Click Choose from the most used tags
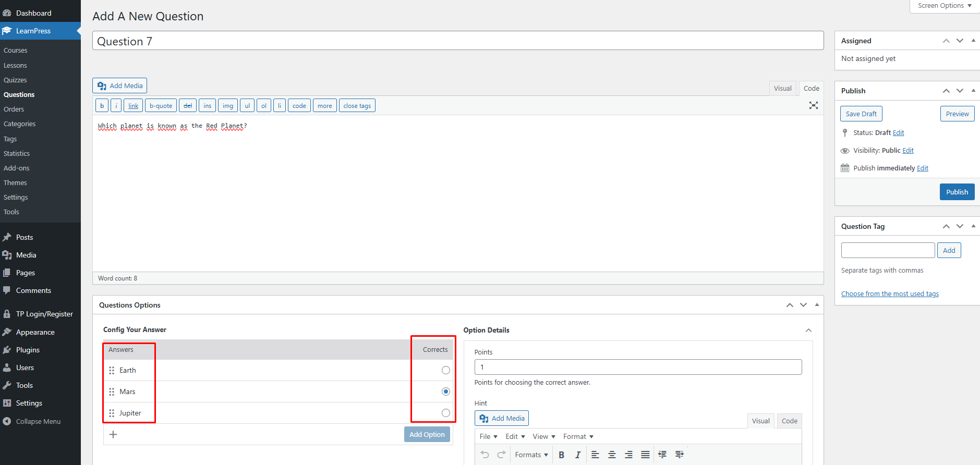Screen dimensions: 980x465 click(890, 294)
